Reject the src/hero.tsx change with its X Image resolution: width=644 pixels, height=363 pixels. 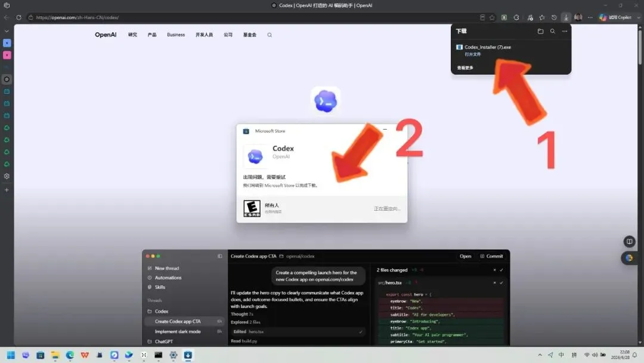[494, 283]
